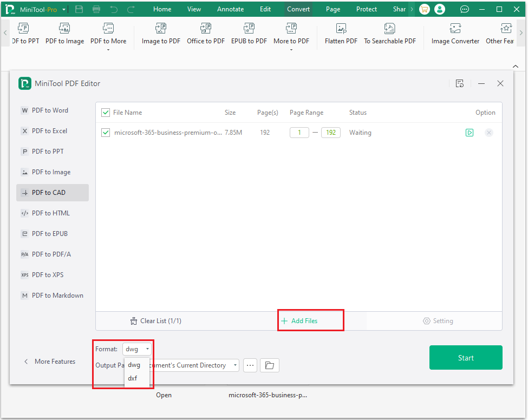Open the Page tab

pyautogui.click(x=333, y=9)
